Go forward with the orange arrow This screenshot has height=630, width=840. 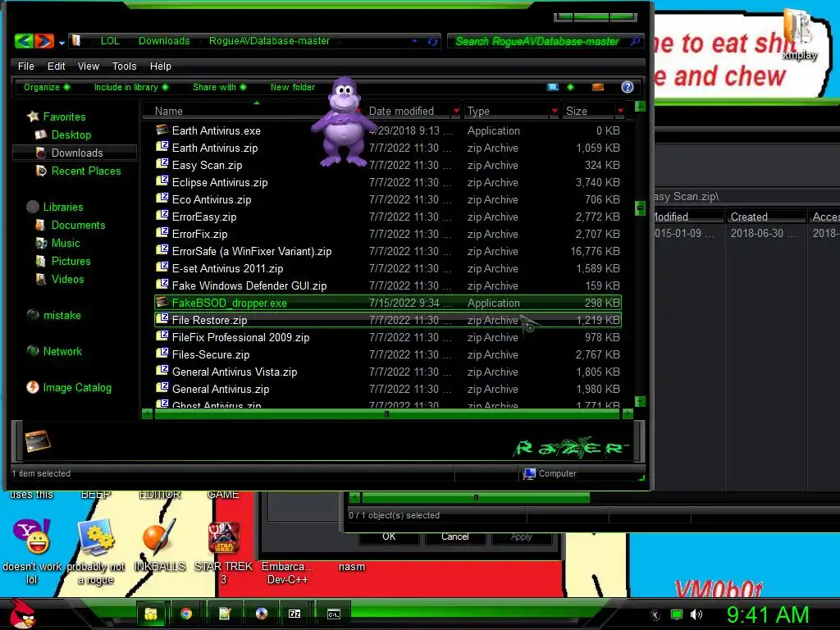click(44, 41)
